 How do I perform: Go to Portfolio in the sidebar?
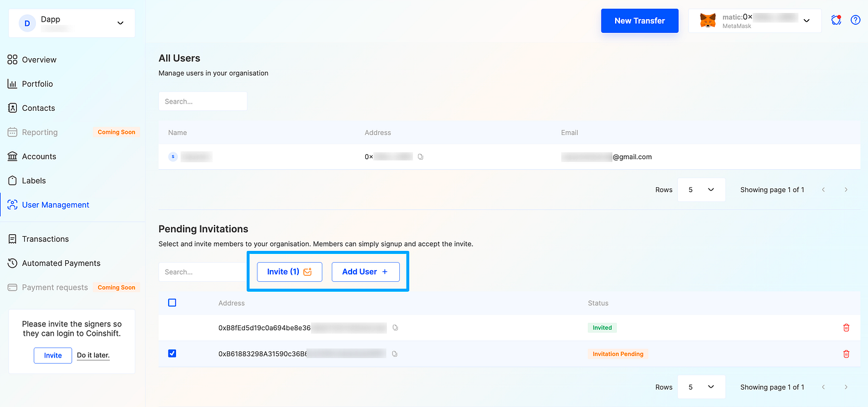[x=37, y=84]
